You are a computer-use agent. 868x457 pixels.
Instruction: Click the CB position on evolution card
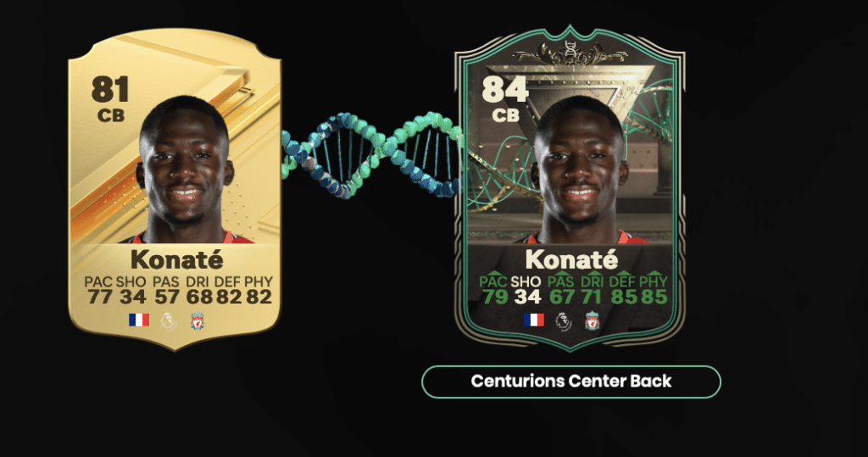coord(505,115)
